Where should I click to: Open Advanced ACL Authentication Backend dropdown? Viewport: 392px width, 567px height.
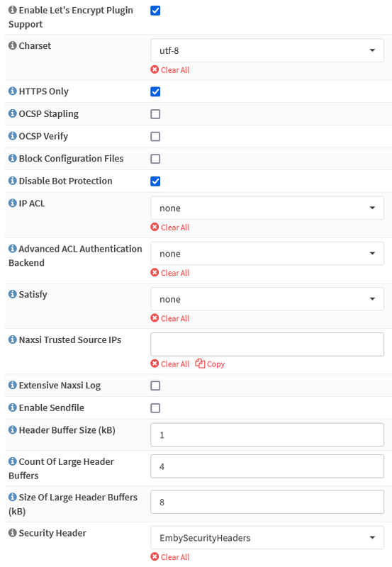pos(267,254)
